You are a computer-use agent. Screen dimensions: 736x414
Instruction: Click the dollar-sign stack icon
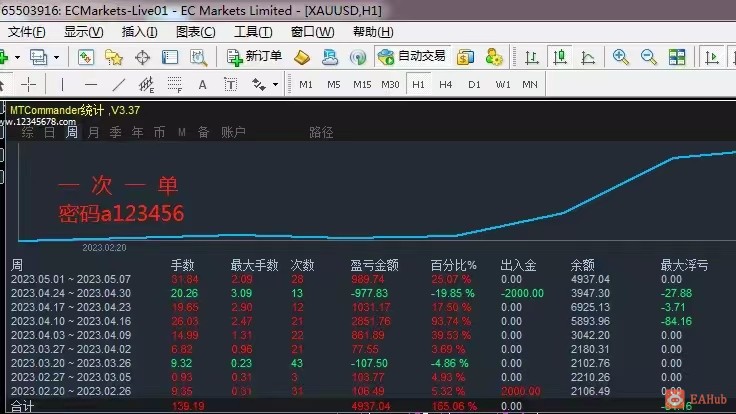coord(465,57)
